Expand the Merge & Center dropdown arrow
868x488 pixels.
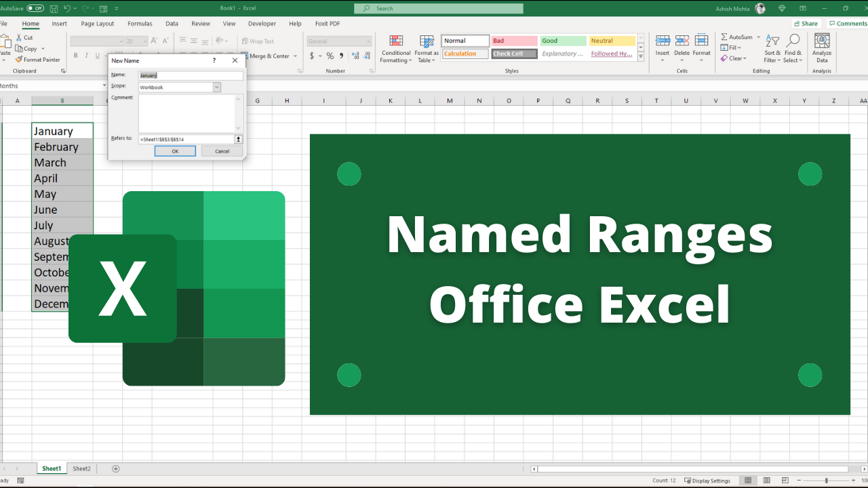tap(296, 56)
